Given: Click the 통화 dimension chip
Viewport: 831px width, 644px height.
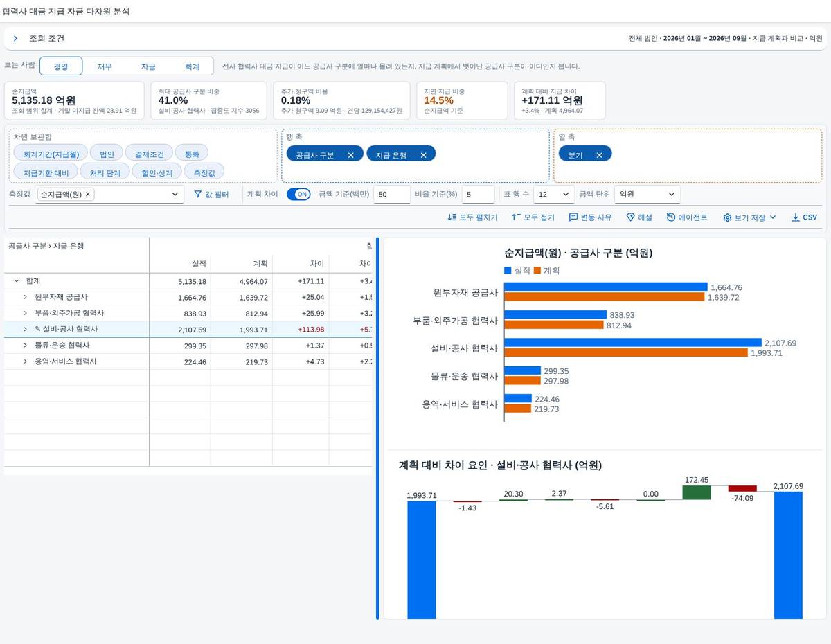Looking at the screenshot, I should (x=192, y=154).
